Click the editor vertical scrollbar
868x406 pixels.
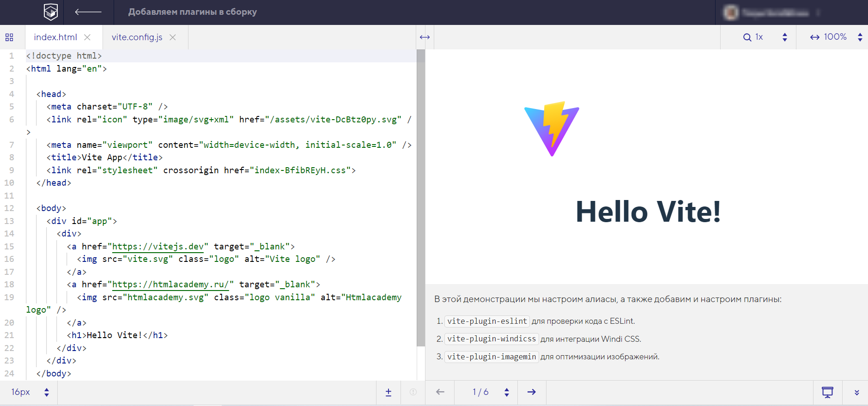[x=420, y=198]
